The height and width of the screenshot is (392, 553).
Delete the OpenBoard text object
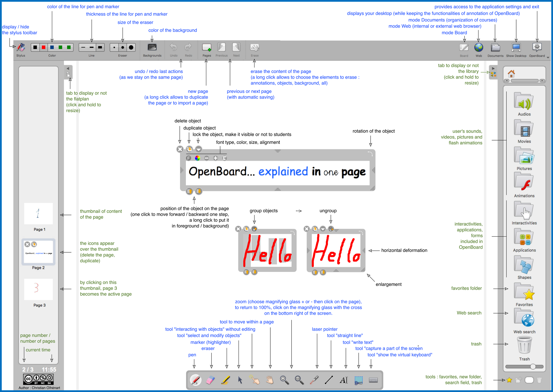click(x=180, y=149)
